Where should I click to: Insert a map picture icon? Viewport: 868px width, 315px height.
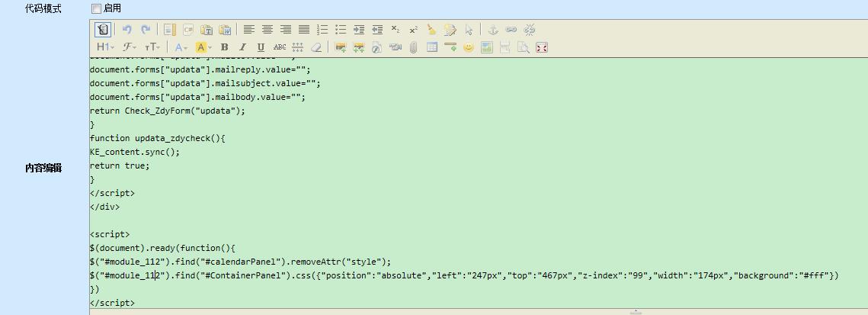(487, 47)
